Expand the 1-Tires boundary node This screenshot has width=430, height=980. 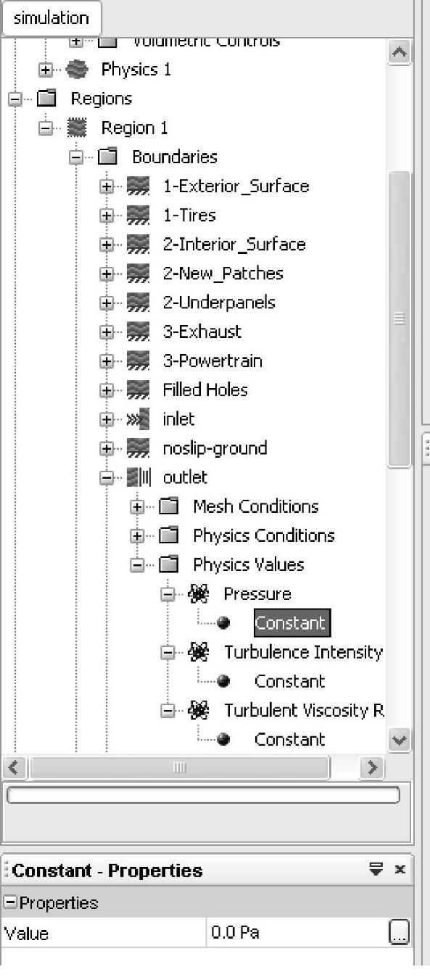107,215
